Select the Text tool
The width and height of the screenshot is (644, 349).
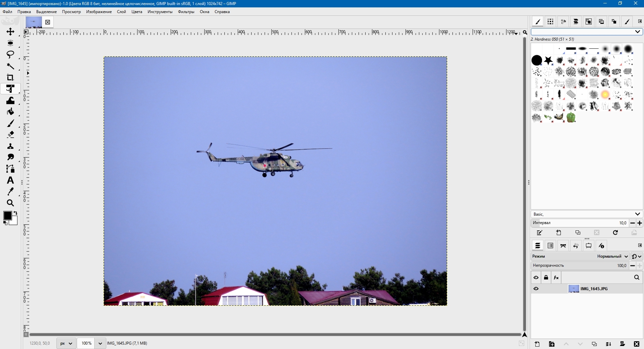(10, 180)
